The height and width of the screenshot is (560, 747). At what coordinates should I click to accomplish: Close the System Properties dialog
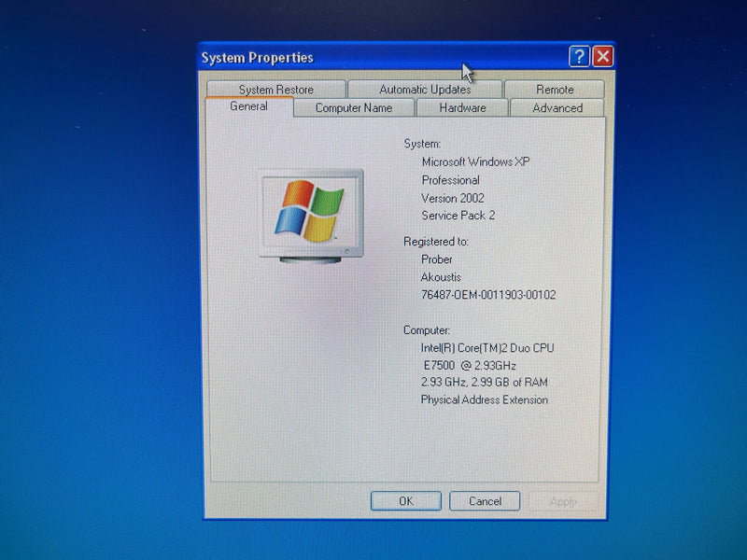(x=602, y=57)
